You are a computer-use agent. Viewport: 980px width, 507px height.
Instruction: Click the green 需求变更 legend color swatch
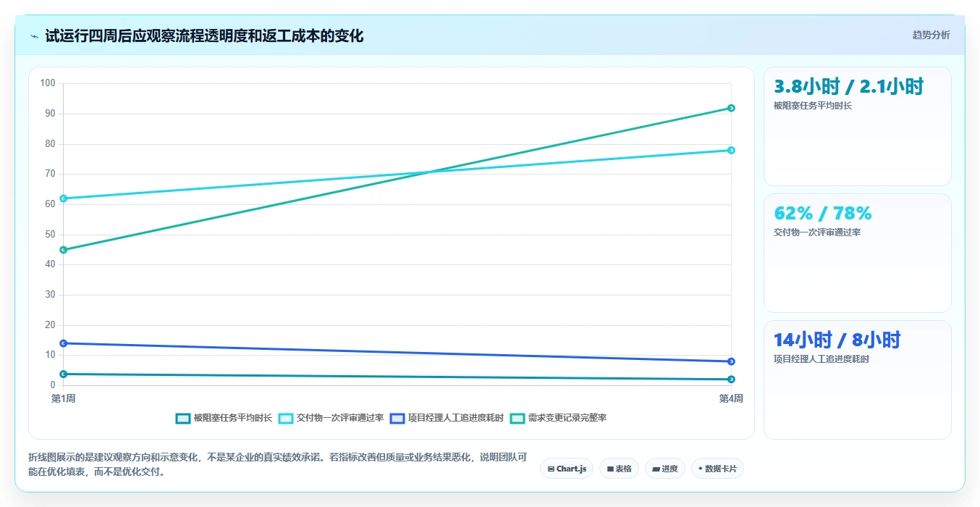click(518, 418)
